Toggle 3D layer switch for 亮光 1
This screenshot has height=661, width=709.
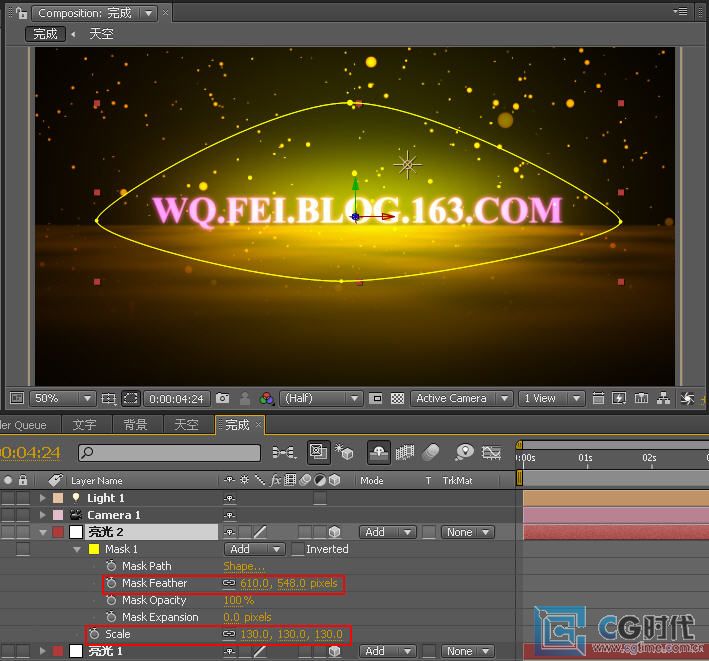(x=335, y=651)
